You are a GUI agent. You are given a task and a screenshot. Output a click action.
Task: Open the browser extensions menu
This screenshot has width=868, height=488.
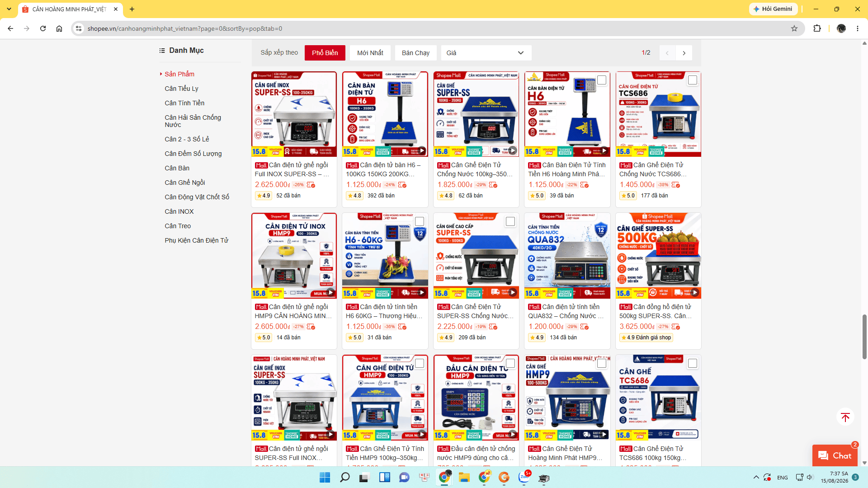tap(817, 28)
